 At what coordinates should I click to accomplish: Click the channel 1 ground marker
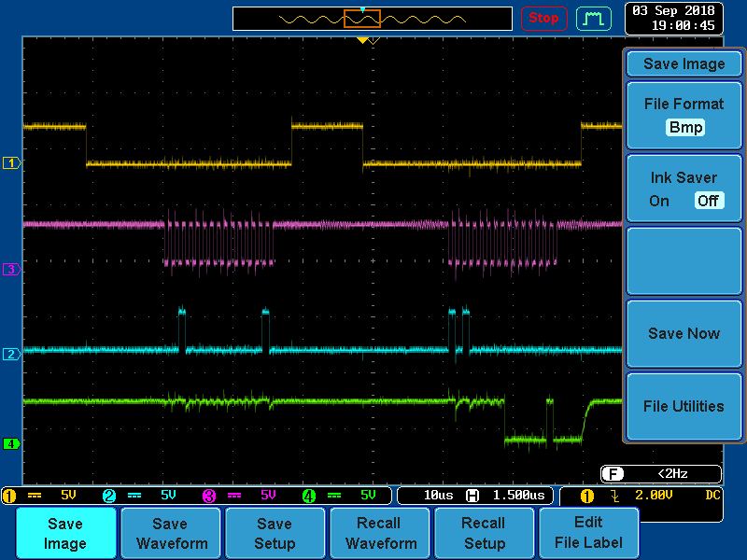tap(11, 163)
